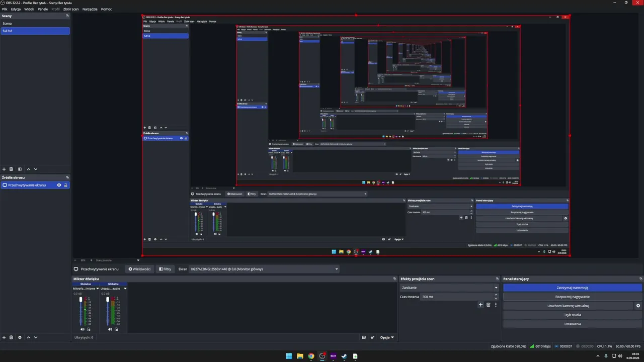The image size is (644, 362).
Task: Move the source down in the Źródła obrazu toolbar
Action: (x=35, y=337)
